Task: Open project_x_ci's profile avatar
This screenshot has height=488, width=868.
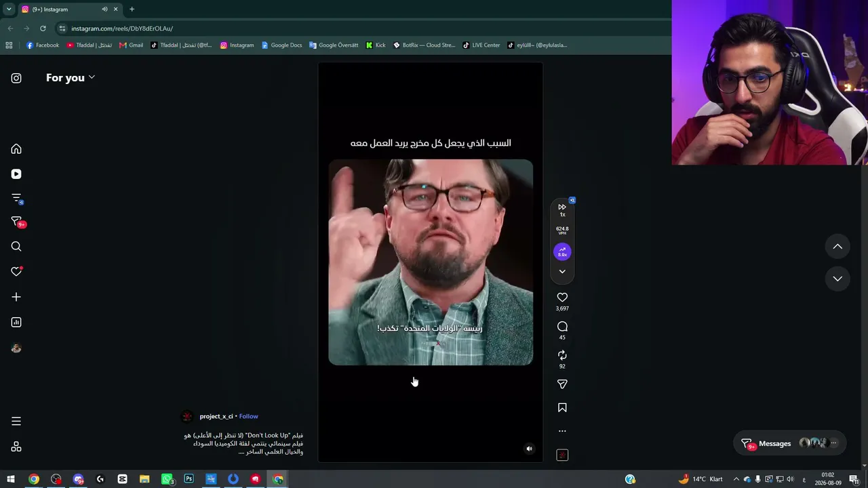Action: (x=187, y=416)
